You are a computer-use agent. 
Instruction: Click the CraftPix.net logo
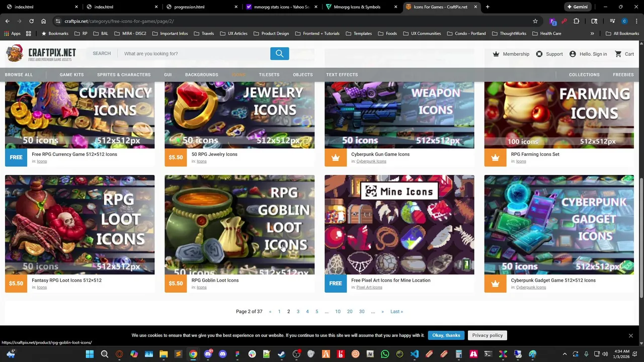coord(41,54)
